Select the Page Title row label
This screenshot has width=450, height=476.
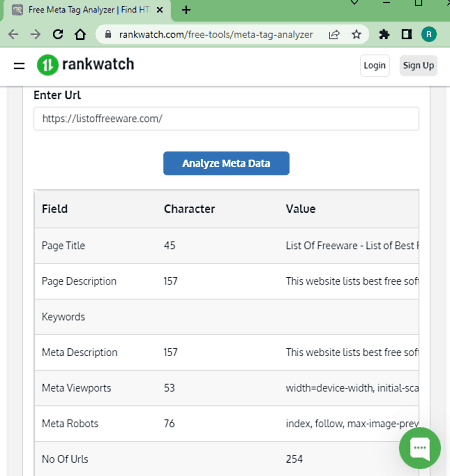[x=63, y=246]
